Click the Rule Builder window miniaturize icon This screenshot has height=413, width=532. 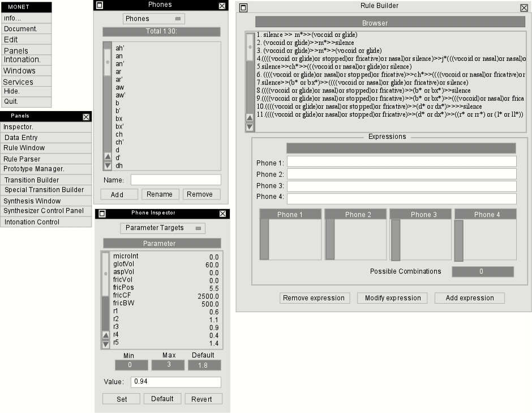coord(243,7)
